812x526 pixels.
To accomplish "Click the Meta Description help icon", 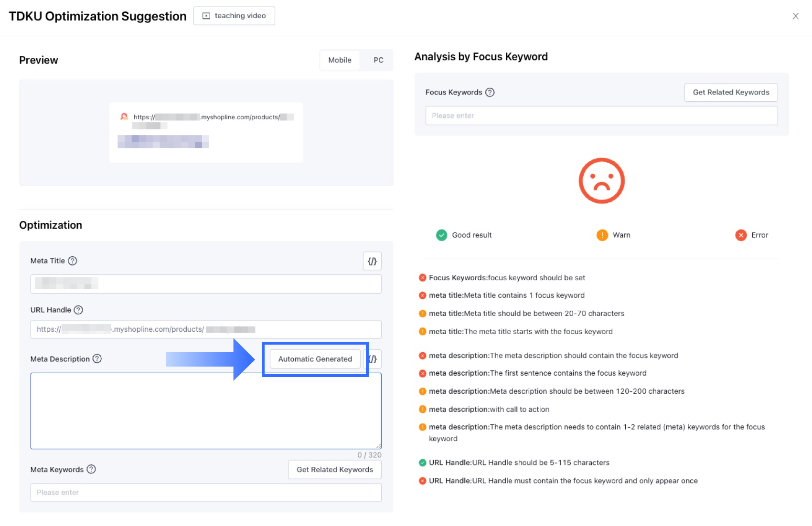I will tap(97, 358).
